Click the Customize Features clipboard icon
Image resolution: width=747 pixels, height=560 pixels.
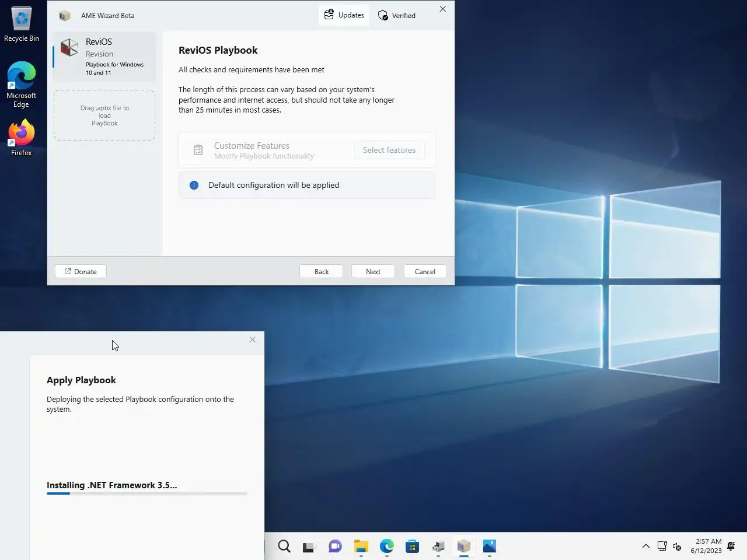coord(198,150)
